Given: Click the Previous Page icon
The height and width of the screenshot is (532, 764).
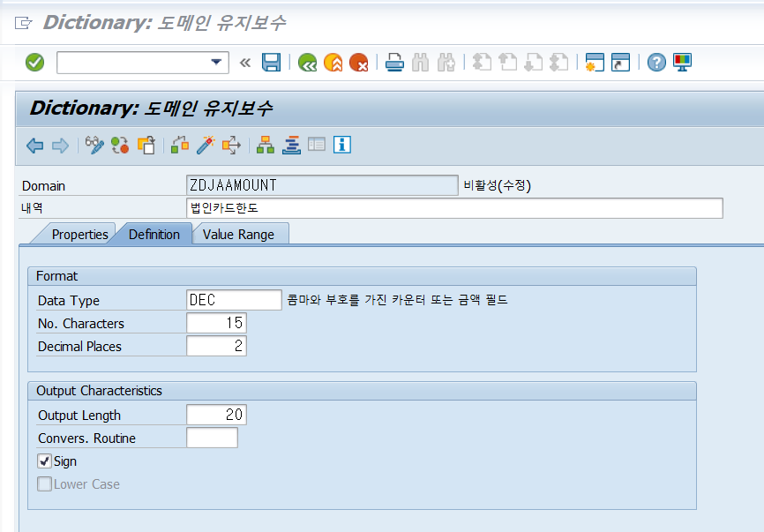Looking at the screenshot, I should pos(507,63).
